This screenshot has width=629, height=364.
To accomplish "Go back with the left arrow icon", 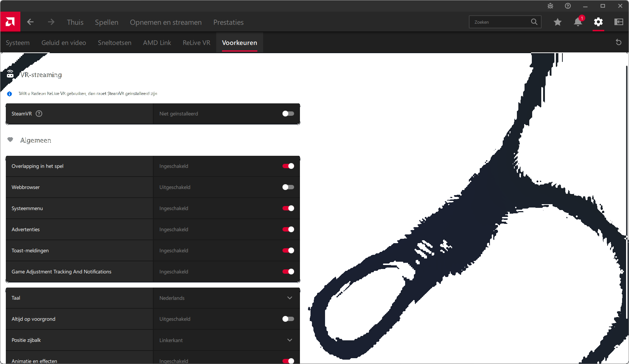I will click(30, 22).
